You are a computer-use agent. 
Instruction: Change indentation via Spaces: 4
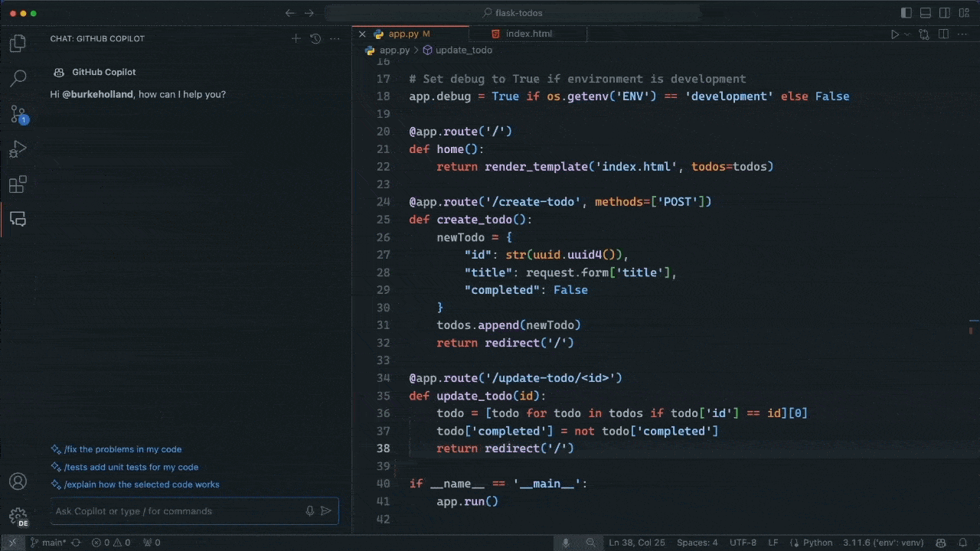(697, 543)
